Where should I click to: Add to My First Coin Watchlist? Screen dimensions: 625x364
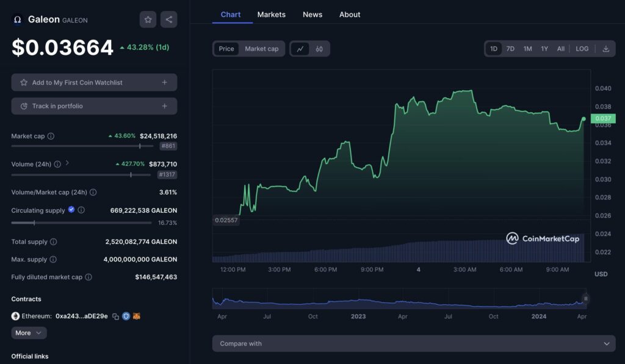(94, 82)
